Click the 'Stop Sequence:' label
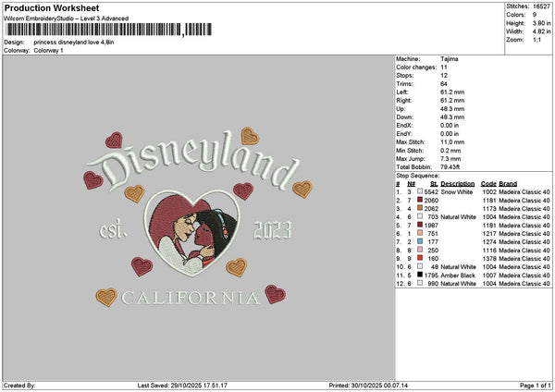 click(x=418, y=176)
